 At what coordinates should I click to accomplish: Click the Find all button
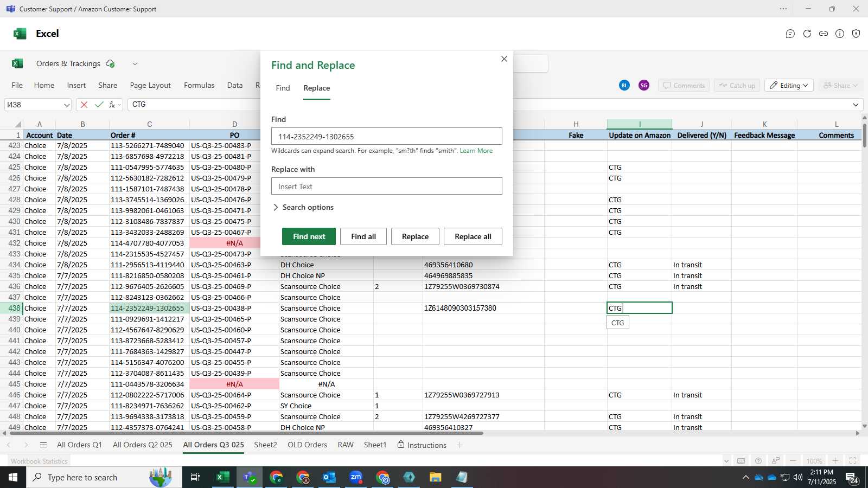point(363,236)
